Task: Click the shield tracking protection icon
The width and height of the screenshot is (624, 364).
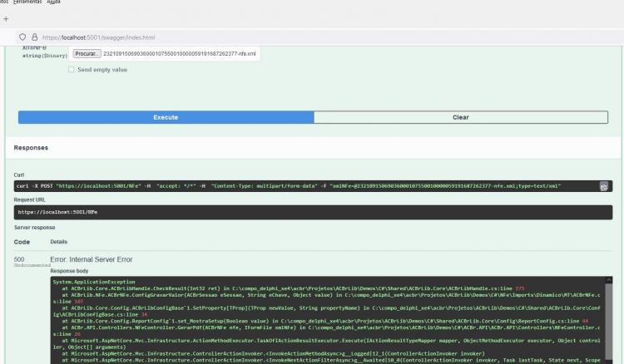Action: coord(22,37)
